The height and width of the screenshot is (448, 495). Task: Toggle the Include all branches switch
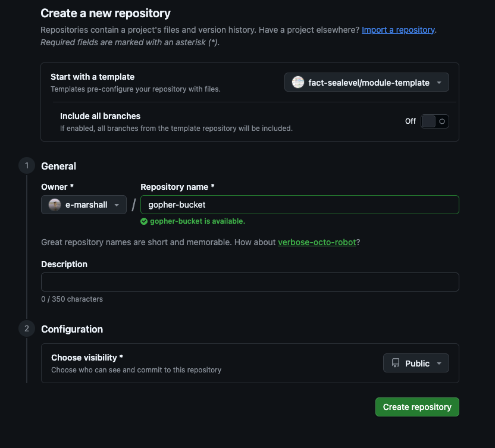click(435, 121)
